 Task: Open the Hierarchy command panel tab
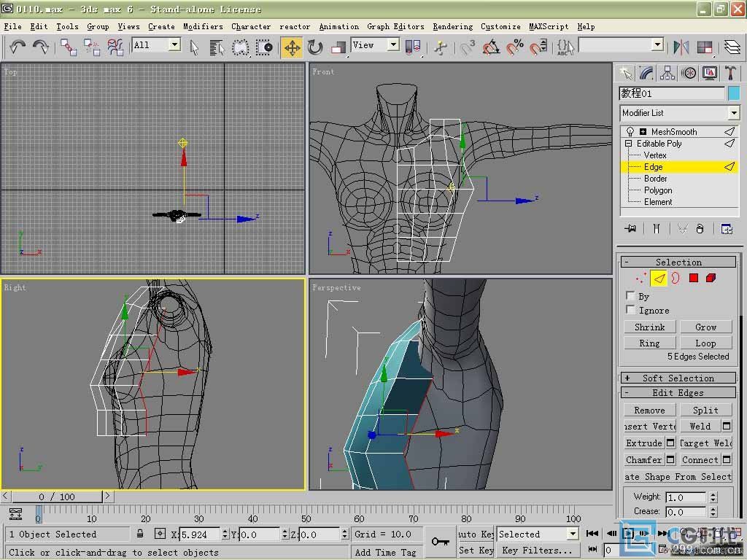[667, 73]
